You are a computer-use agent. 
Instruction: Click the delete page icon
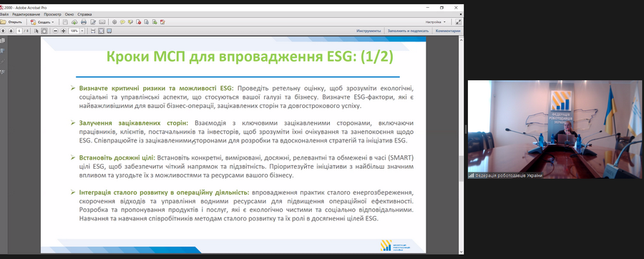point(138,22)
